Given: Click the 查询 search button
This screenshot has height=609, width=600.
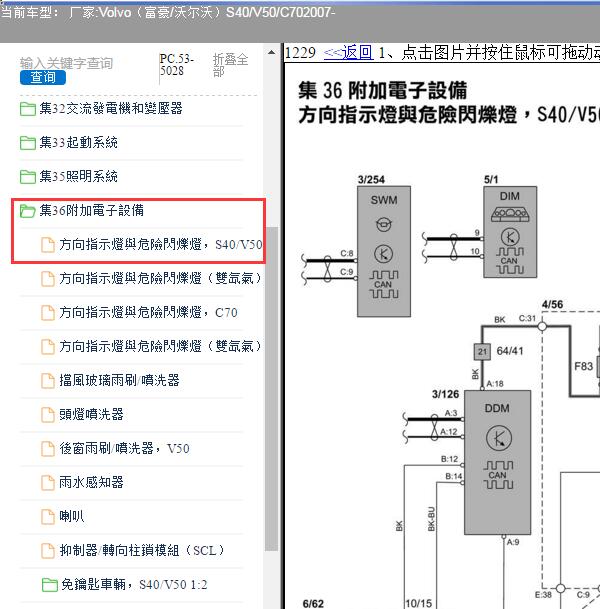Looking at the screenshot, I should 43,77.
